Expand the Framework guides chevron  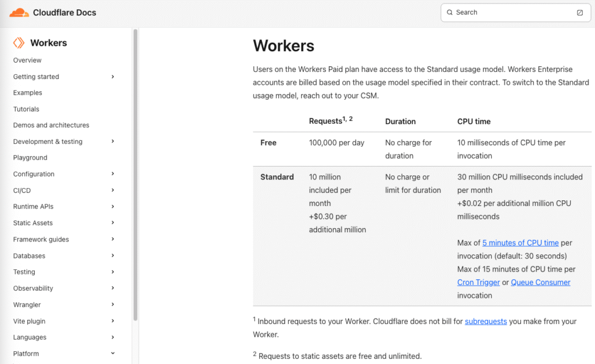click(x=113, y=239)
